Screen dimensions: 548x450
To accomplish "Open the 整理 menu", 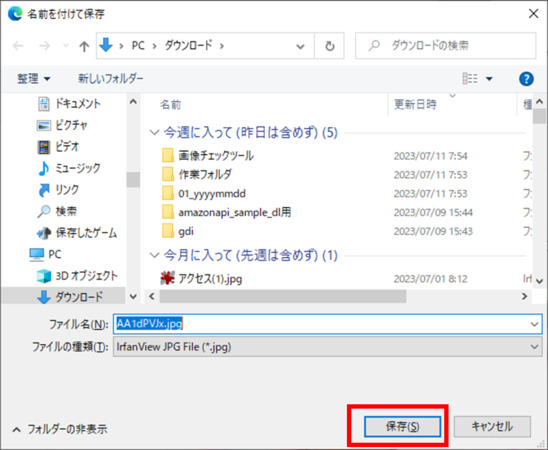I will 34,79.
